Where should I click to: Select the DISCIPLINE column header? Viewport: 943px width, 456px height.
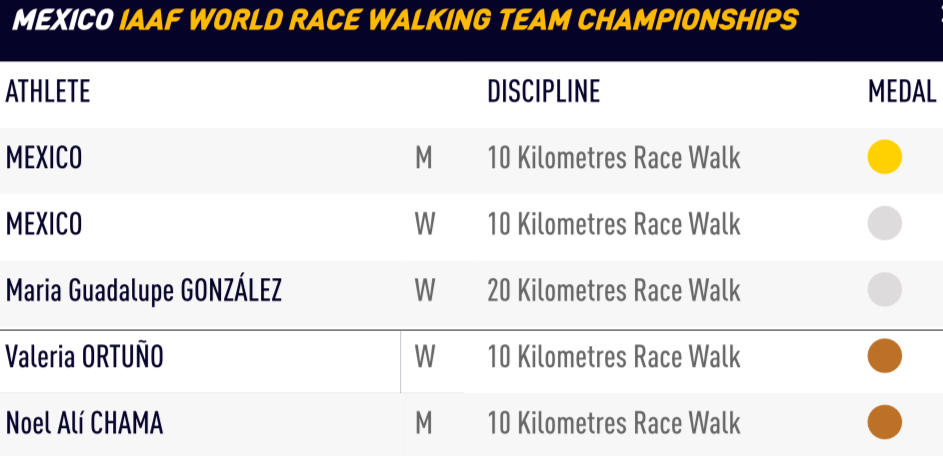point(544,92)
